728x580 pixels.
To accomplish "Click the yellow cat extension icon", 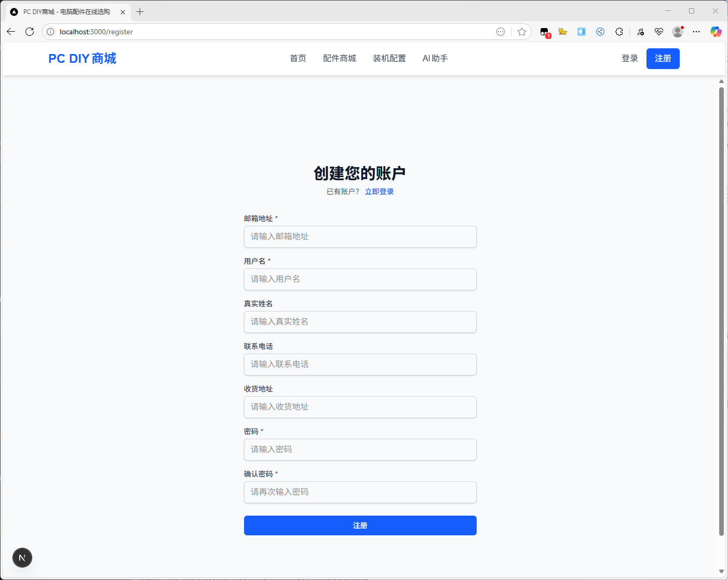I will pos(563,32).
